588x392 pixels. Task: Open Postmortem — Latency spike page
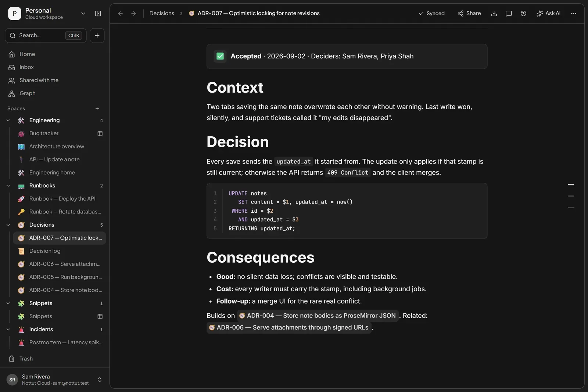[60, 342]
